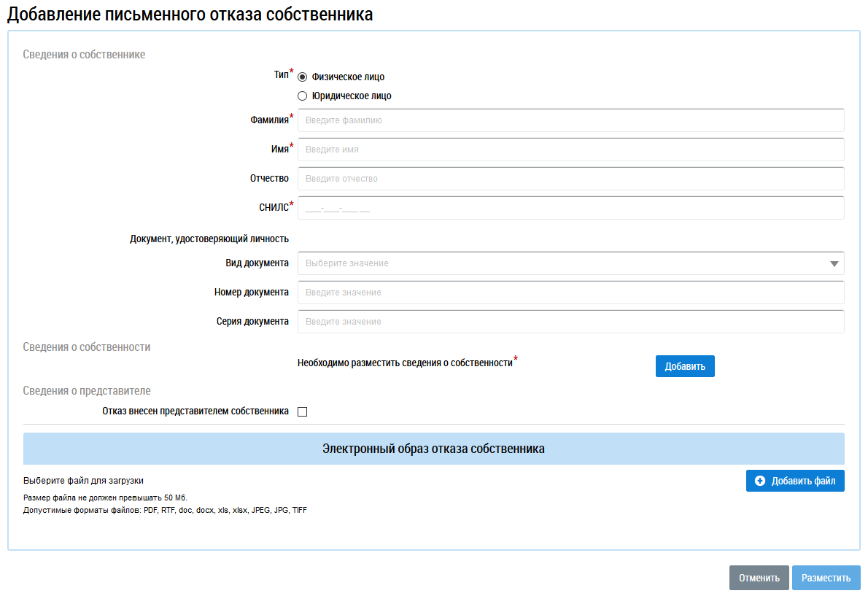
Task: Click the Электронный образ отказа собственника header
Action: tap(433, 449)
